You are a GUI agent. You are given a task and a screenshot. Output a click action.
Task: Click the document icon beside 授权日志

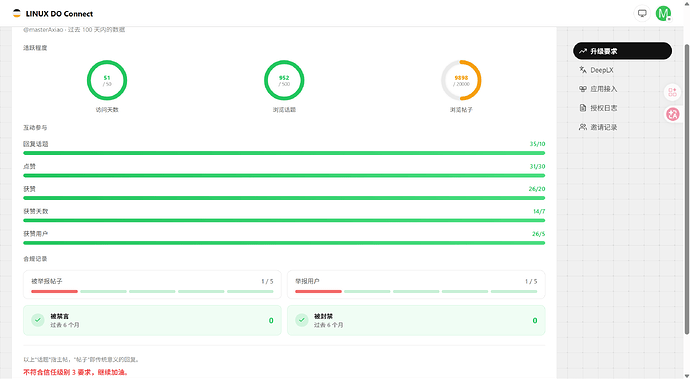[x=583, y=108]
